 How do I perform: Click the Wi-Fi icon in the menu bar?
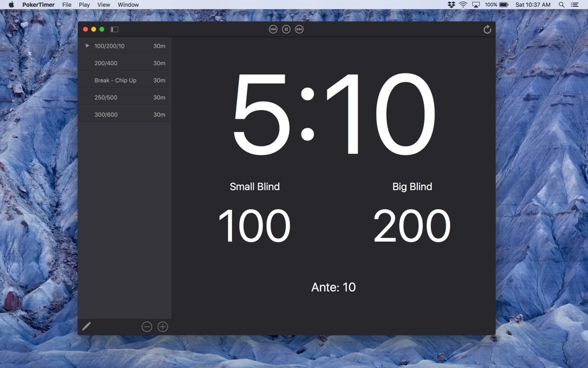pyautogui.click(x=463, y=4)
